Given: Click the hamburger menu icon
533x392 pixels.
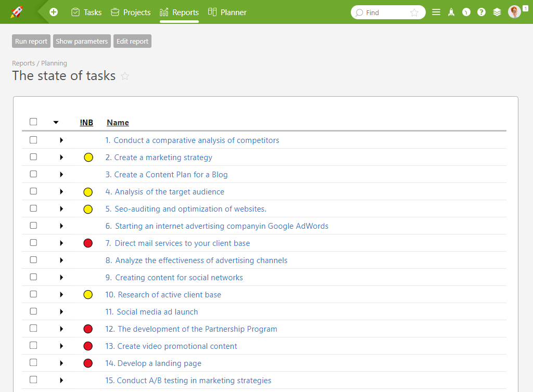Looking at the screenshot, I should pyautogui.click(x=436, y=12).
